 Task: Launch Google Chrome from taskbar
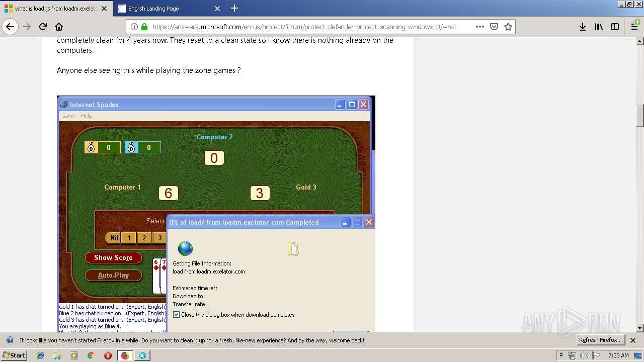[91, 355]
